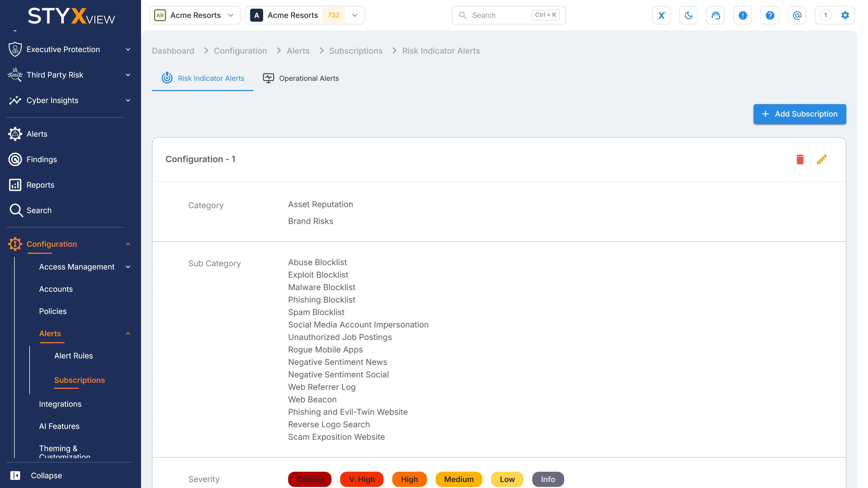Image resolution: width=868 pixels, height=488 pixels.
Task: Click the StyxView logo
Action: tap(71, 16)
